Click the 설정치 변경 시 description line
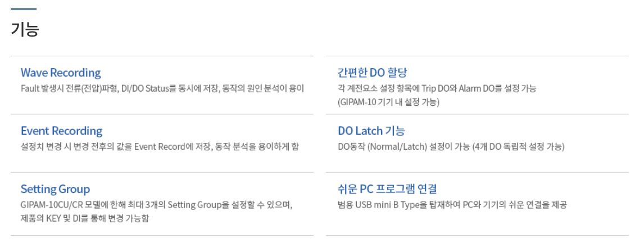 tap(160, 147)
